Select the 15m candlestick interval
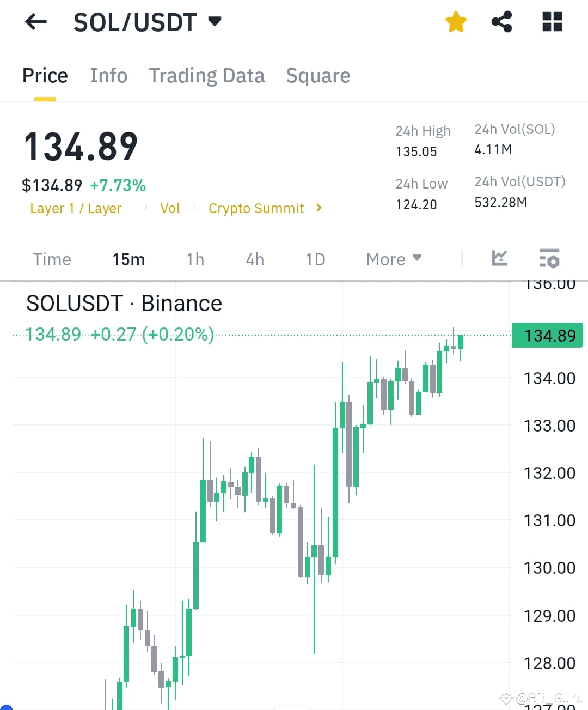Image resolution: width=588 pixels, height=710 pixels. pyautogui.click(x=128, y=259)
